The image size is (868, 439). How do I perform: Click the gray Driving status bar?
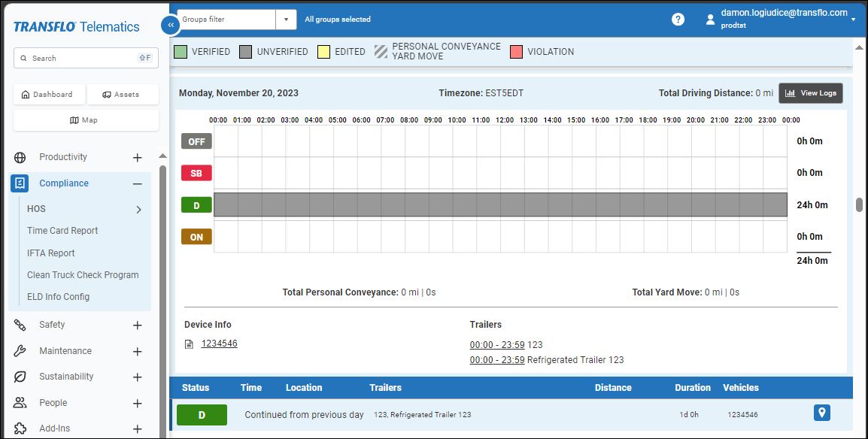[x=500, y=204]
